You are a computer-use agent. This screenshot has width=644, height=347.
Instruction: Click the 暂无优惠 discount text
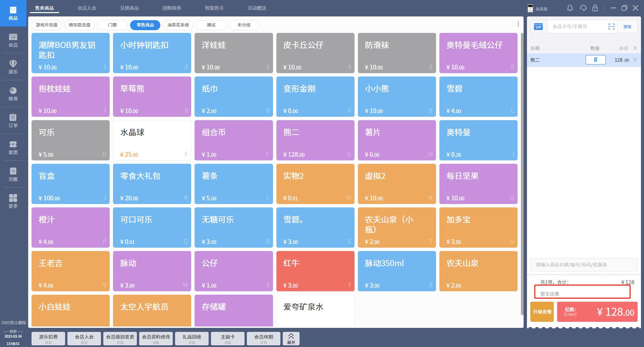(549, 294)
